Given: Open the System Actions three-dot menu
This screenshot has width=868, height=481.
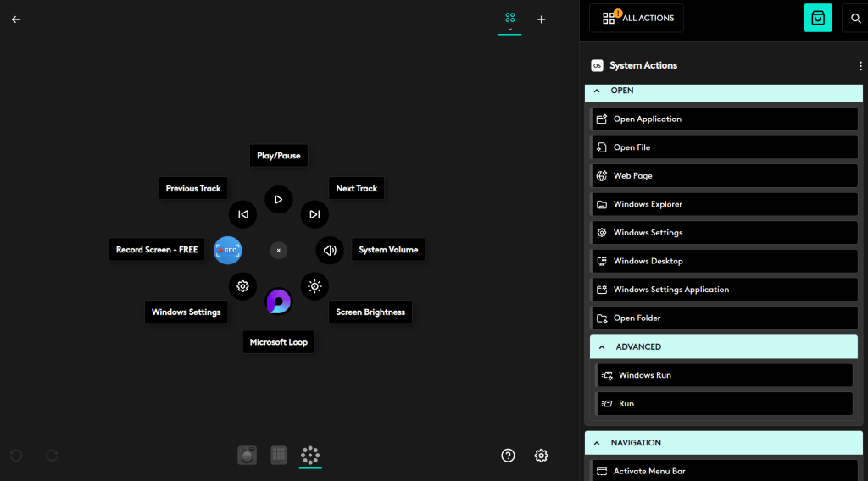Looking at the screenshot, I should [860, 66].
